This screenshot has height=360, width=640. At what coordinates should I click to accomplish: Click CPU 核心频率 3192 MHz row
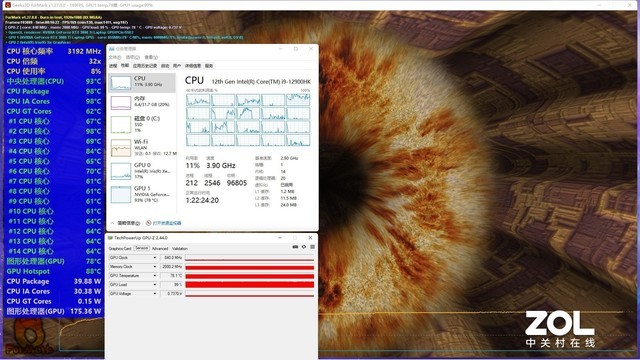coord(53,51)
